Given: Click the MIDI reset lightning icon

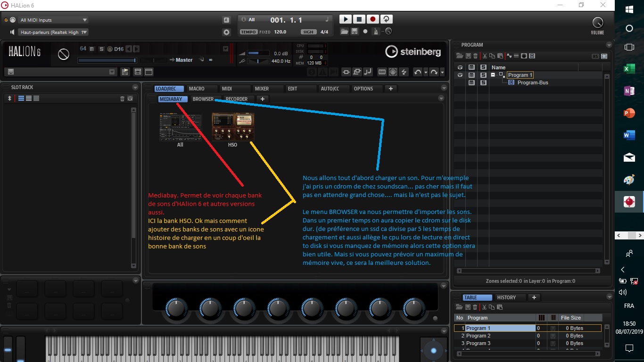Looking at the screenshot, I should click(x=404, y=72).
